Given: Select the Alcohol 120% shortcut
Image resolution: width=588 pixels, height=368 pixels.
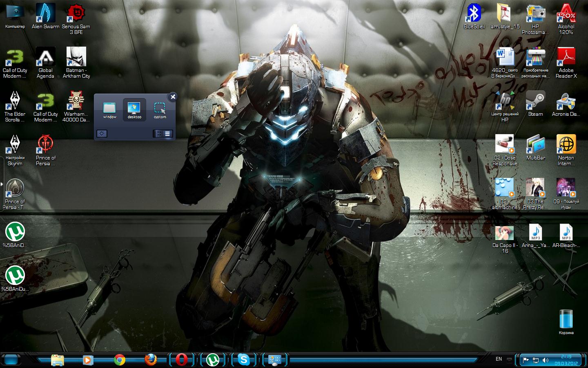Looking at the screenshot, I should 566,19.
